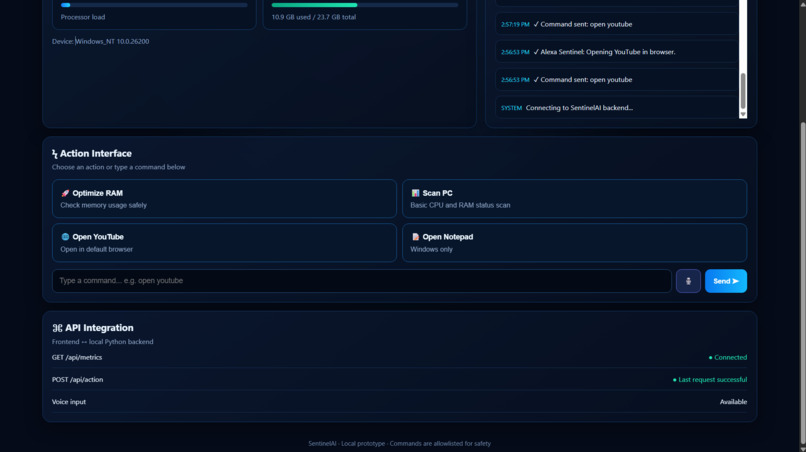Click the Send button
This screenshot has height=452, width=806.
click(x=726, y=281)
